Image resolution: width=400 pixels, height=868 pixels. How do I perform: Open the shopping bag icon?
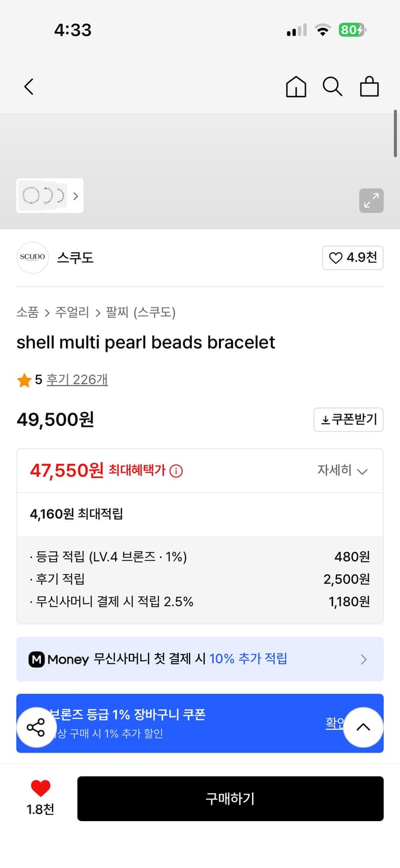click(x=369, y=86)
